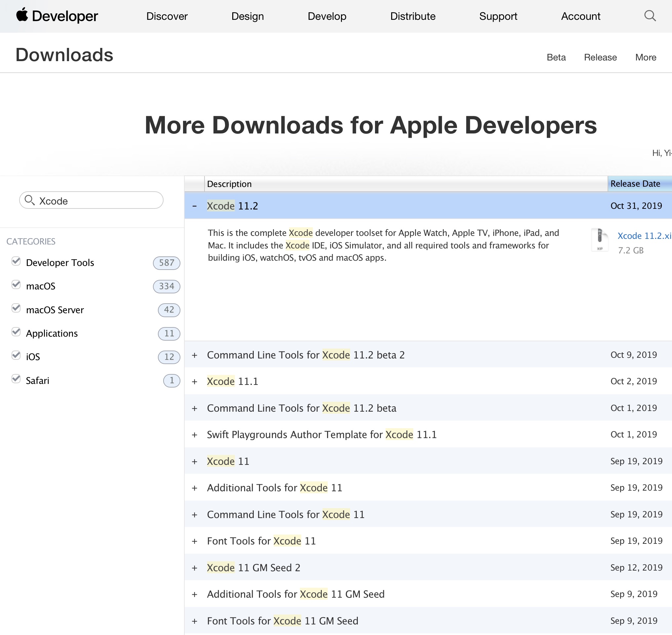Download the Xcode 11.2.xip link
672x635 pixels.
coord(644,236)
